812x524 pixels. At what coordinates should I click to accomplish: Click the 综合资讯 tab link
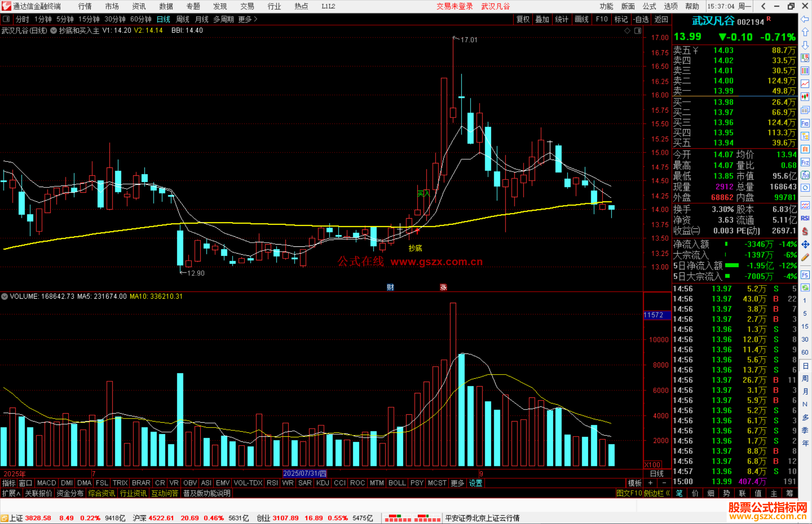point(101,493)
